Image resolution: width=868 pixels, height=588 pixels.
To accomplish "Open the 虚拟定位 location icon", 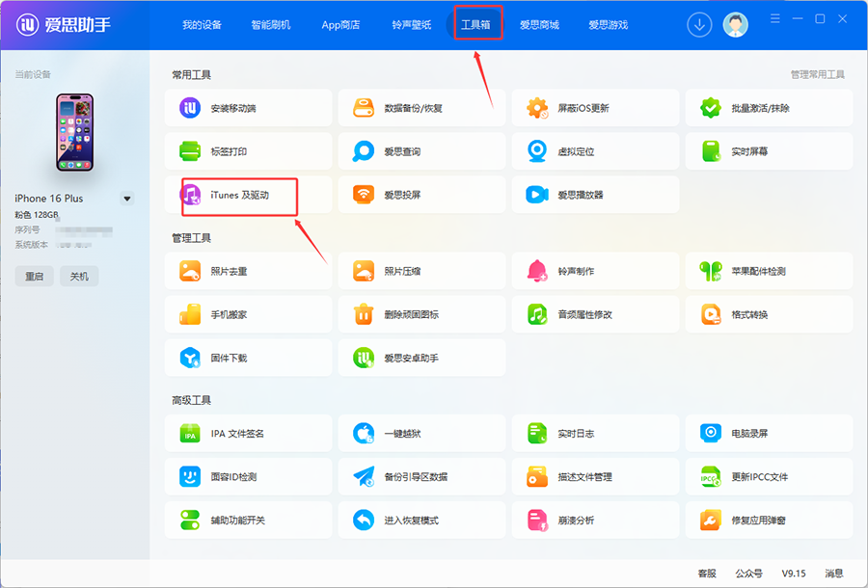I will (537, 151).
